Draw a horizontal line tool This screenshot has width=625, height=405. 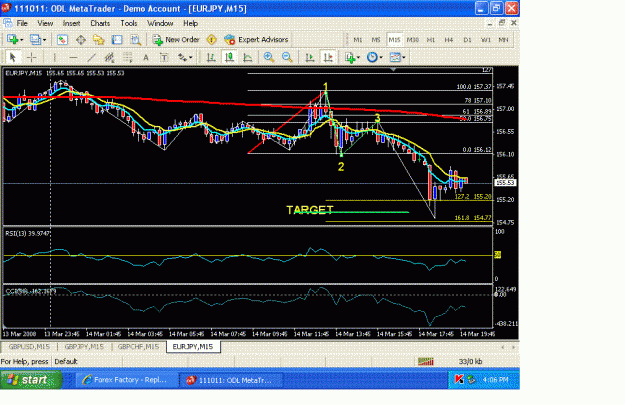point(73,57)
